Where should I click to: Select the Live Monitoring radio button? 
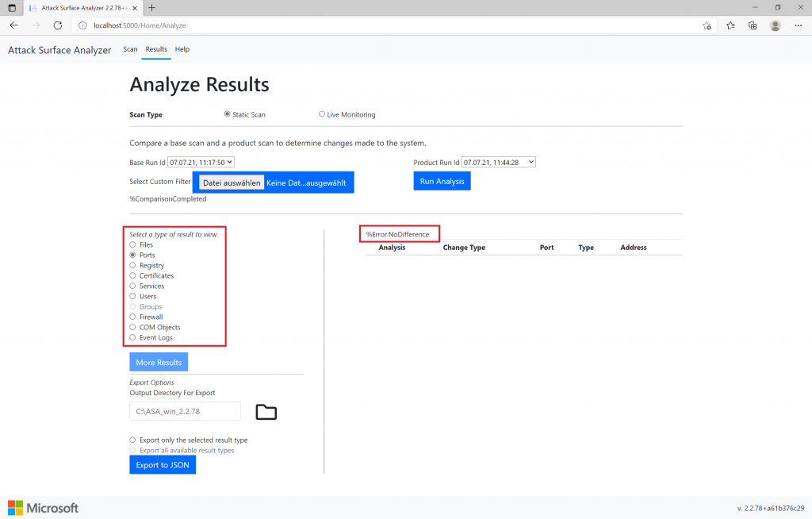[322, 114]
